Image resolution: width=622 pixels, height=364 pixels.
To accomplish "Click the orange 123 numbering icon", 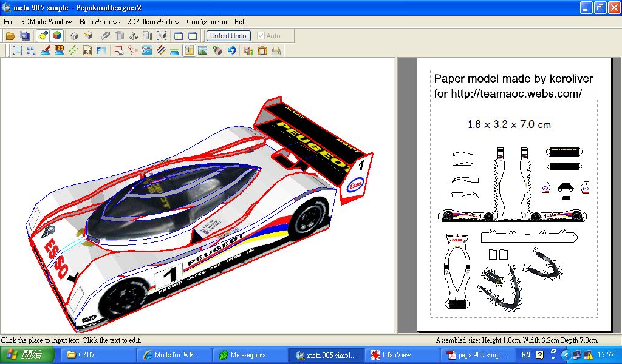I will (59, 51).
